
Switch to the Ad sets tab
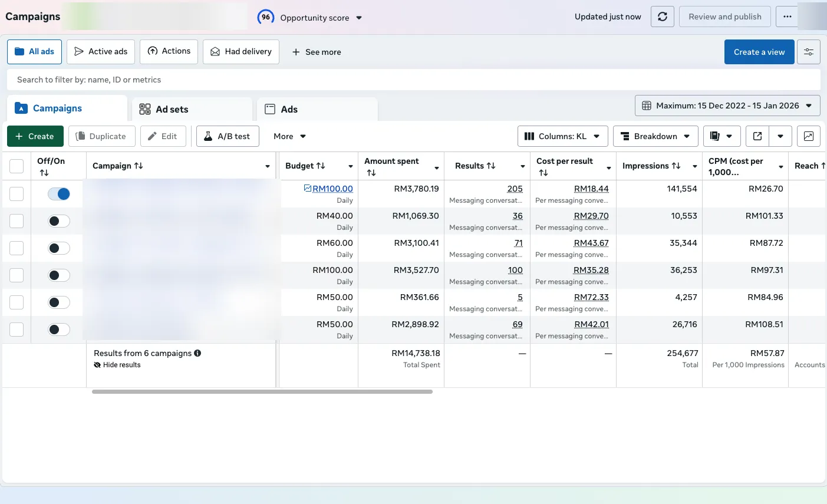192,109
